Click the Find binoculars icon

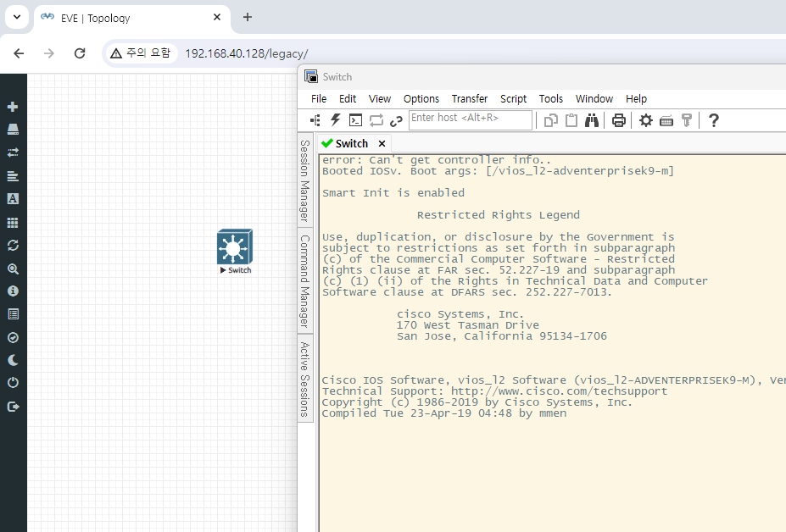[592, 120]
